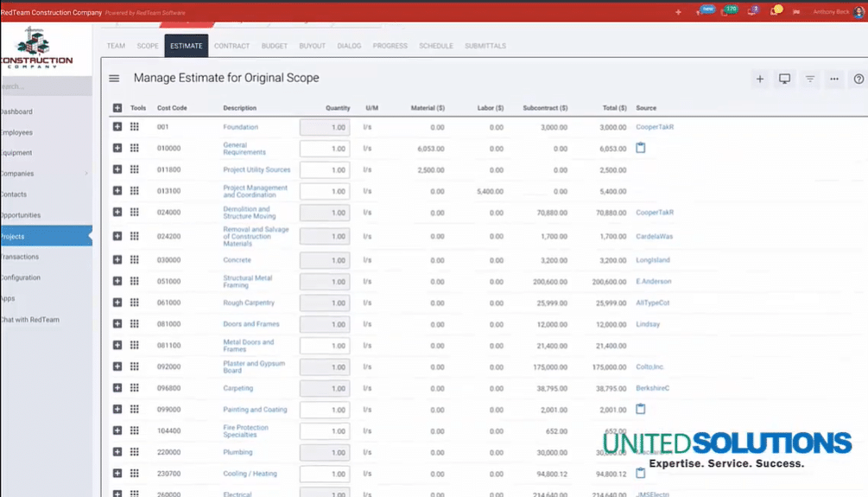
Task: Open tools grid for Carpeting row
Action: tap(135, 388)
